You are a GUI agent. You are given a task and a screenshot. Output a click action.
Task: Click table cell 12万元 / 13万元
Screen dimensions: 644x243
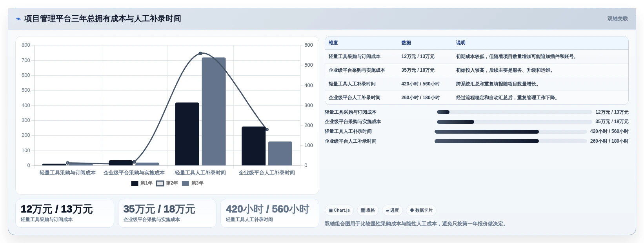[x=418, y=56]
